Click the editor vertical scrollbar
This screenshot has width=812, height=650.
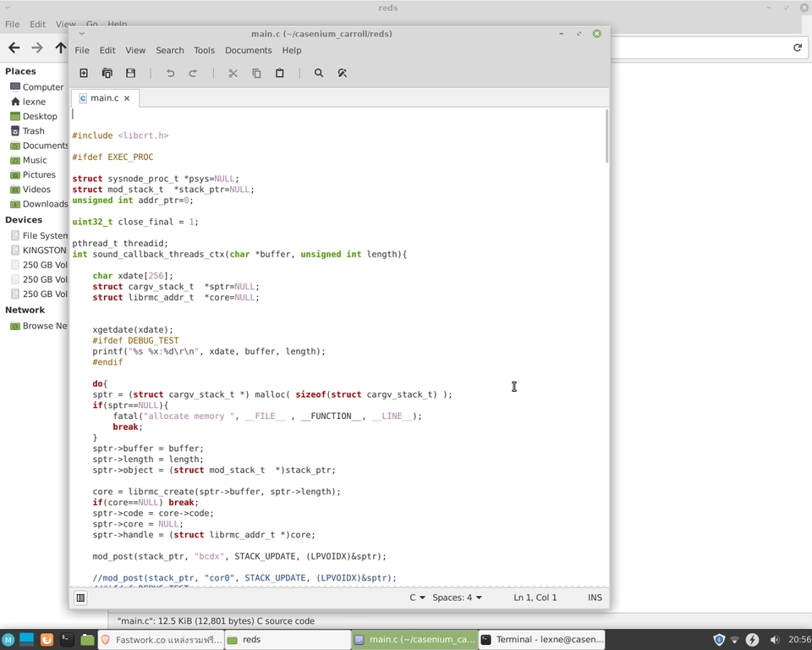click(606, 136)
